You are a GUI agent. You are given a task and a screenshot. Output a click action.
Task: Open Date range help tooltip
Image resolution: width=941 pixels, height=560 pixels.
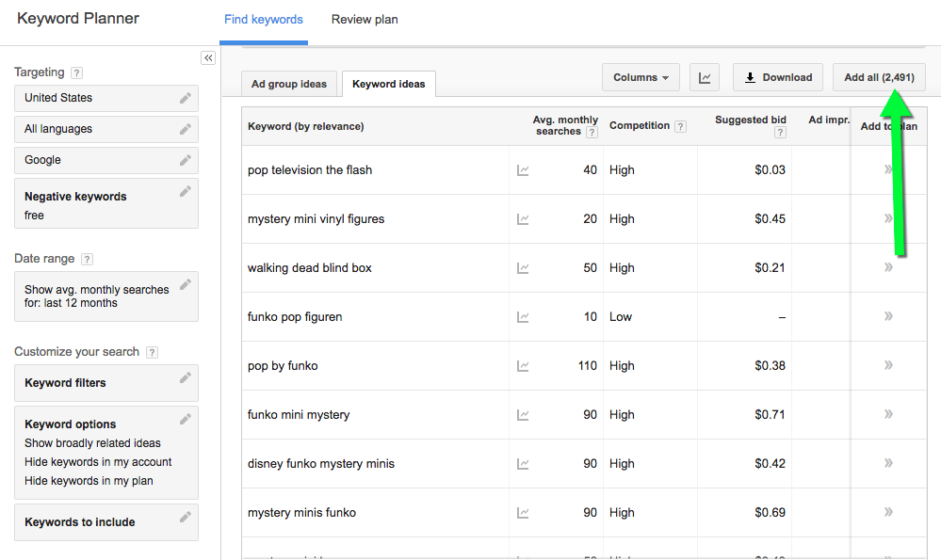[x=87, y=259]
